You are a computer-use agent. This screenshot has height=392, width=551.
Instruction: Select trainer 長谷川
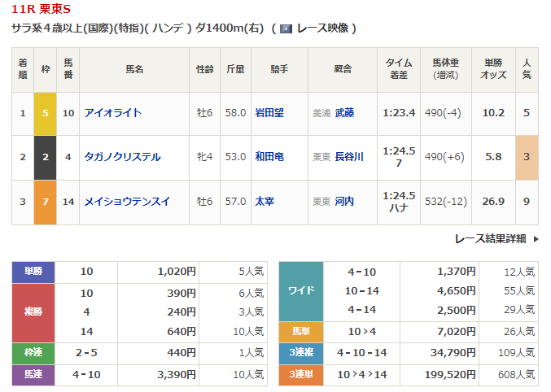[x=348, y=157]
